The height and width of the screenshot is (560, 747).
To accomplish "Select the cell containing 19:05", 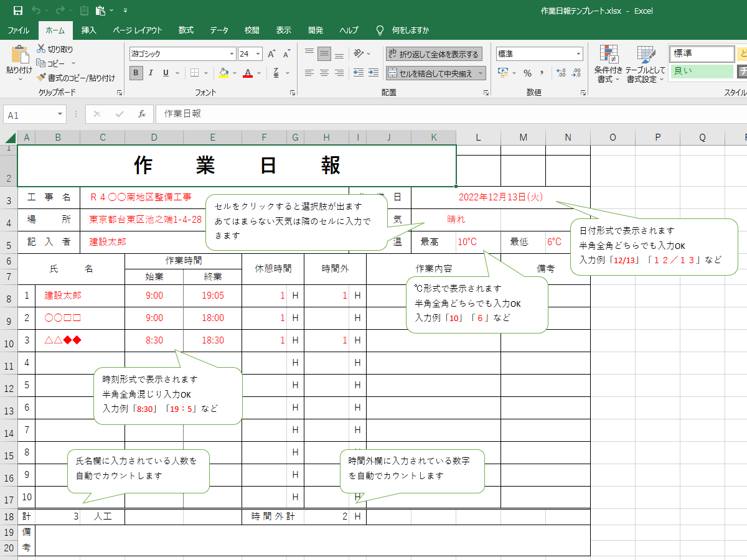I will pos(213,296).
